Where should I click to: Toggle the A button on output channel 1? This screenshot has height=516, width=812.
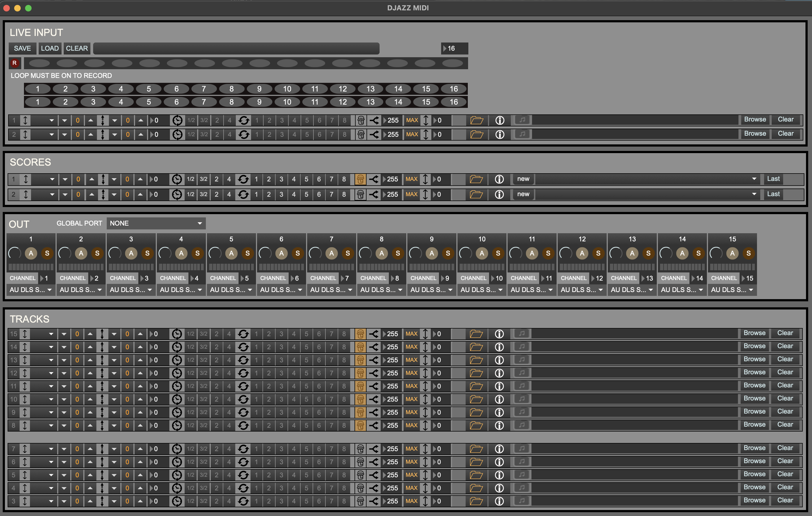tap(31, 253)
